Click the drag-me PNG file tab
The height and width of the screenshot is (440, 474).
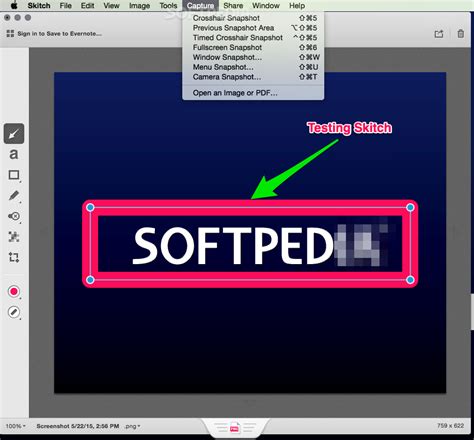coord(234,427)
